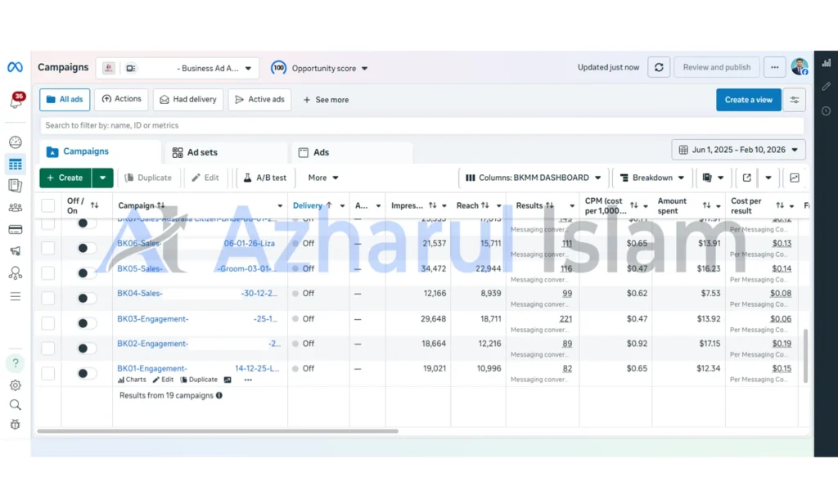Open the Breakdown dropdown
Viewport: 838px width, 504px height.
pos(652,178)
